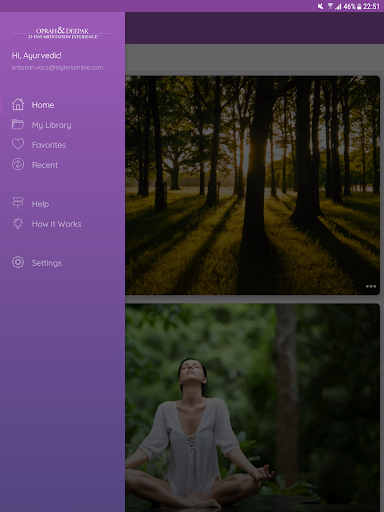The width and height of the screenshot is (384, 512).
Task: Open the meditating woman card
Action: (252, 408)
